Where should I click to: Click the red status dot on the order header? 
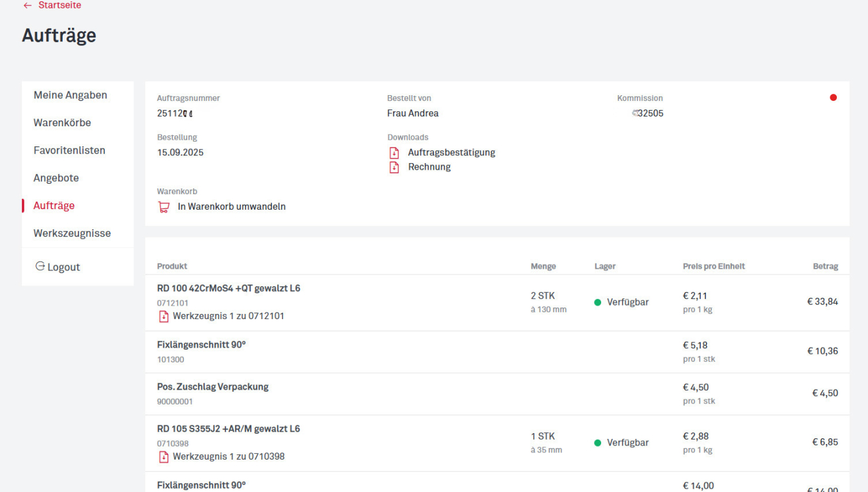(833, 97)
